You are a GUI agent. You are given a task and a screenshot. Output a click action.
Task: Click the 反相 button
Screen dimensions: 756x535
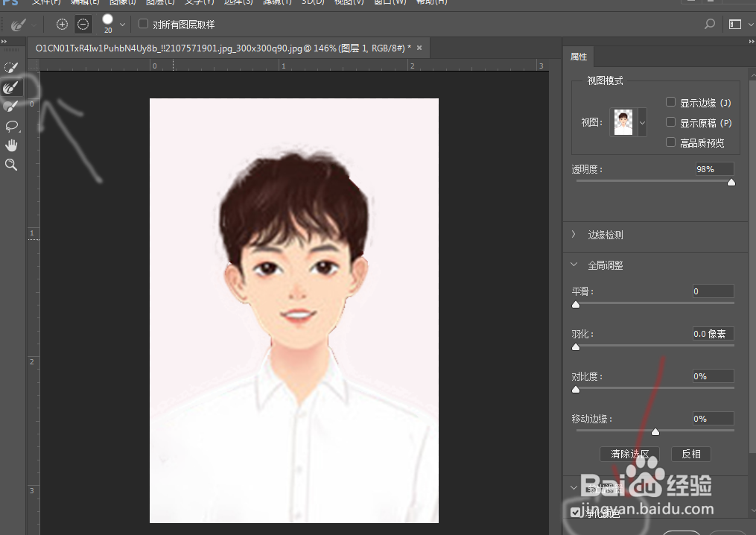coord(691,454)
